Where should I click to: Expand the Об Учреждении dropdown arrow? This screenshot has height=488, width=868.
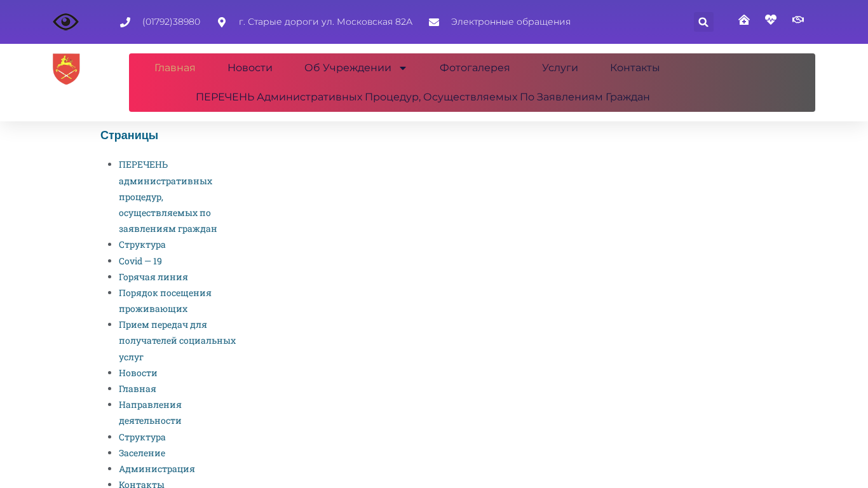click(x=403, y=68)
